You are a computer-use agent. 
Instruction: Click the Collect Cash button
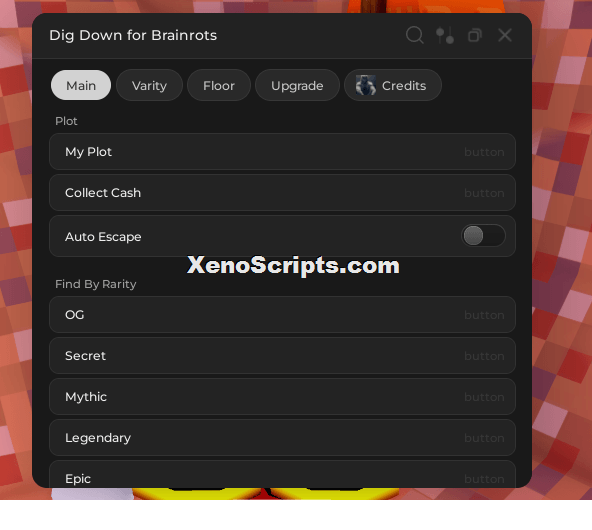[282, 193]
